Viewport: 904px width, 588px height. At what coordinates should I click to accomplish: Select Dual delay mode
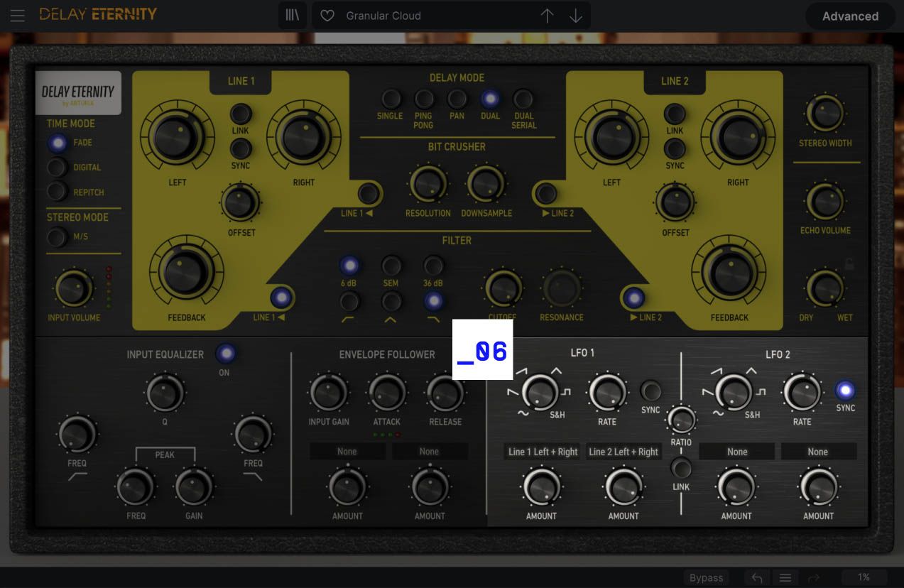point(490,99)
